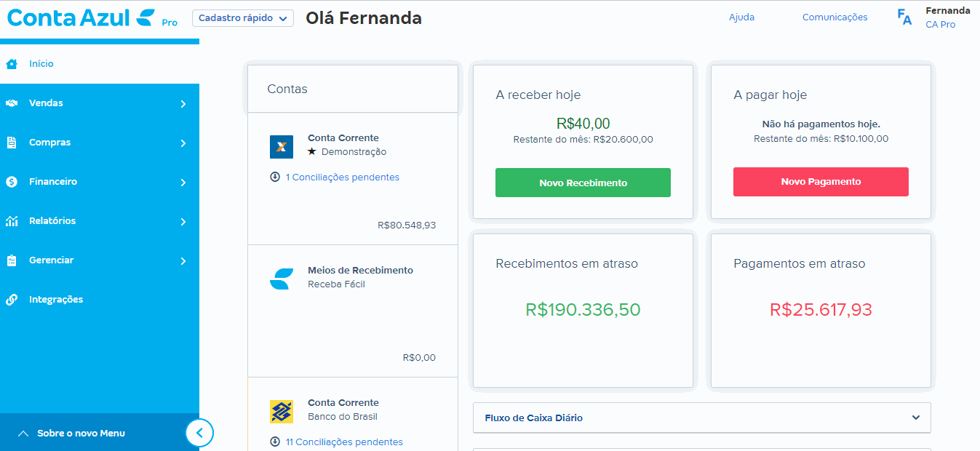Expand the Vendas submenu chevron

183,104
